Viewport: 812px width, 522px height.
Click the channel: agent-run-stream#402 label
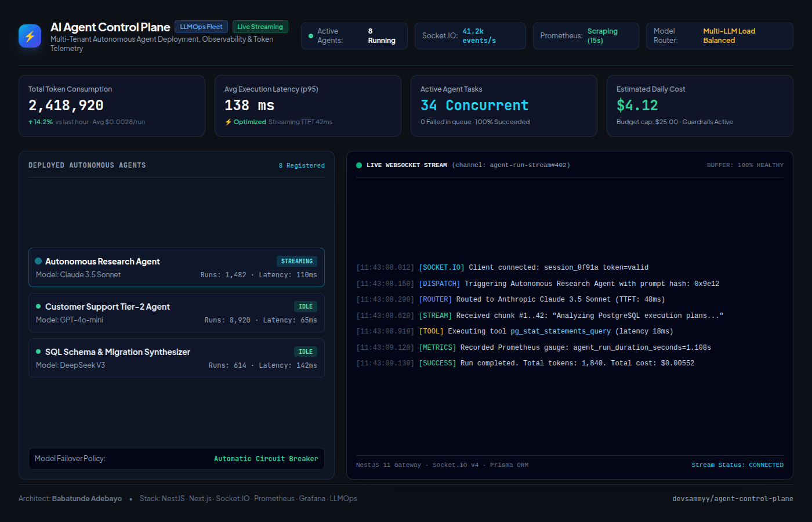(511, 165)
